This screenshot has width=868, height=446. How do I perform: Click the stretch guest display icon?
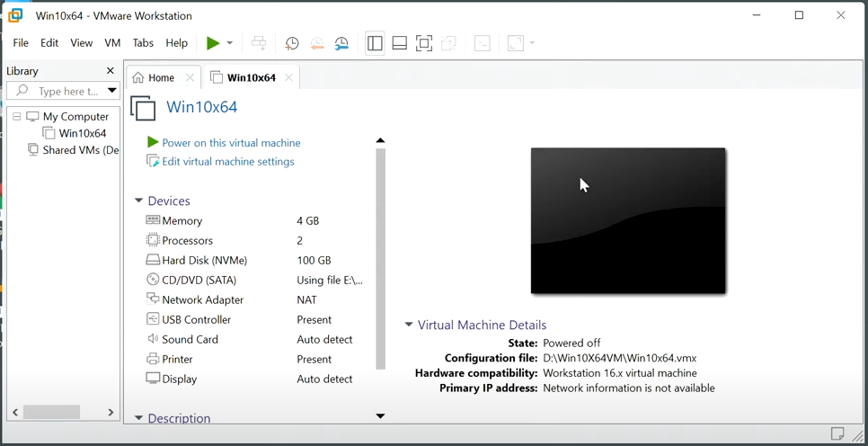tap(516, 43)
